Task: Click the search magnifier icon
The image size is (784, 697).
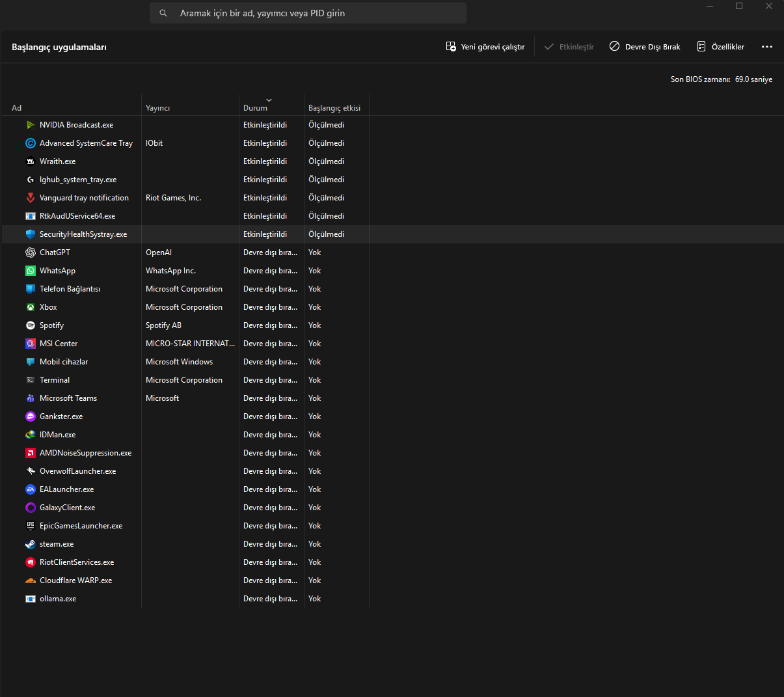Action: click(163, 13)
